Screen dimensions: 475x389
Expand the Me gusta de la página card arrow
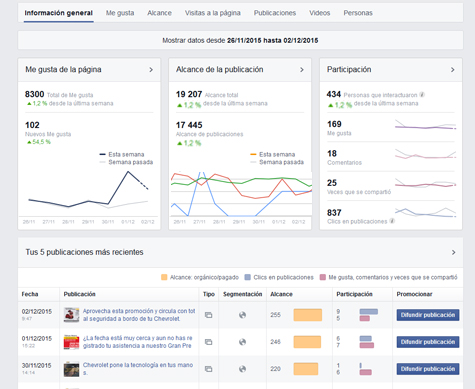click(x=151, y=70)
